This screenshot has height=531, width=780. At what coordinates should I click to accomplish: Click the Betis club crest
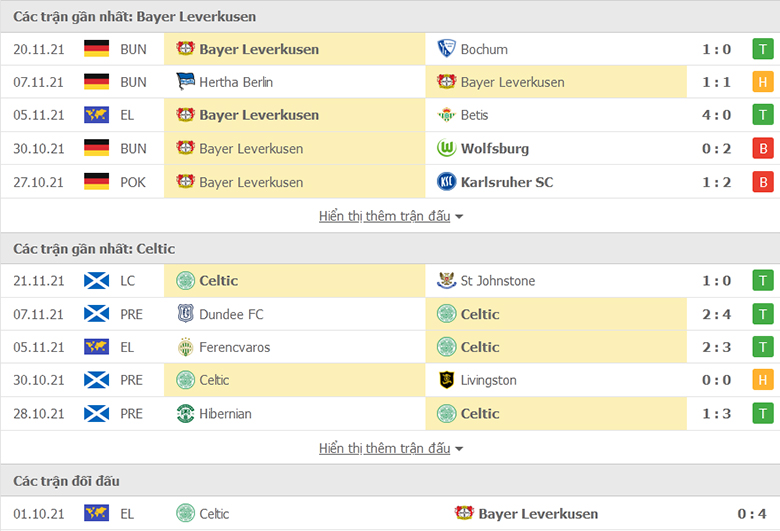pos(446,115)
